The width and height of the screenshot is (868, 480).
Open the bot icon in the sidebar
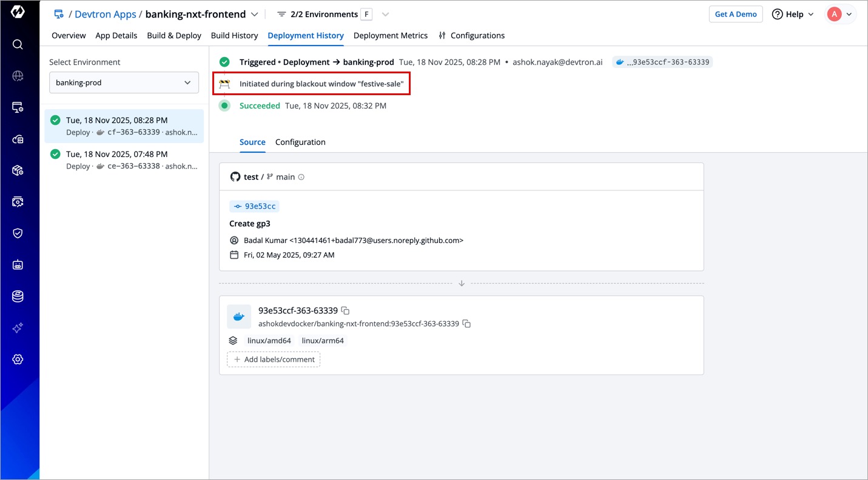pyautogui.click(x=18, y=265)
